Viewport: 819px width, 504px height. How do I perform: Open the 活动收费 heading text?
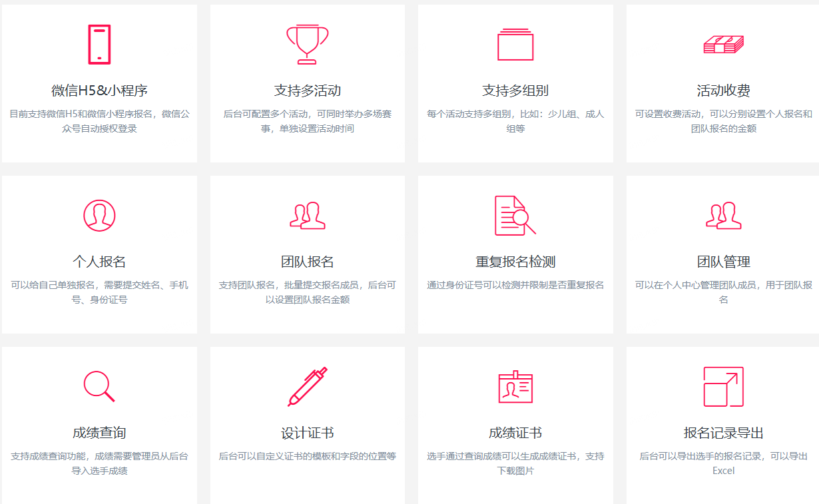[x=723, y=91]
